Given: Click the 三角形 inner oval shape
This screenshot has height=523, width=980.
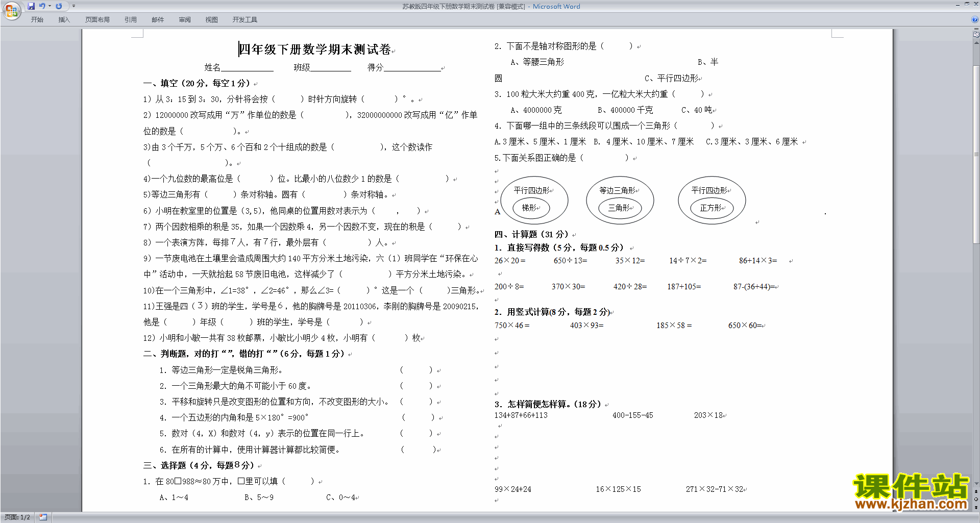Looking at the screenshot, I should [620, 208].
